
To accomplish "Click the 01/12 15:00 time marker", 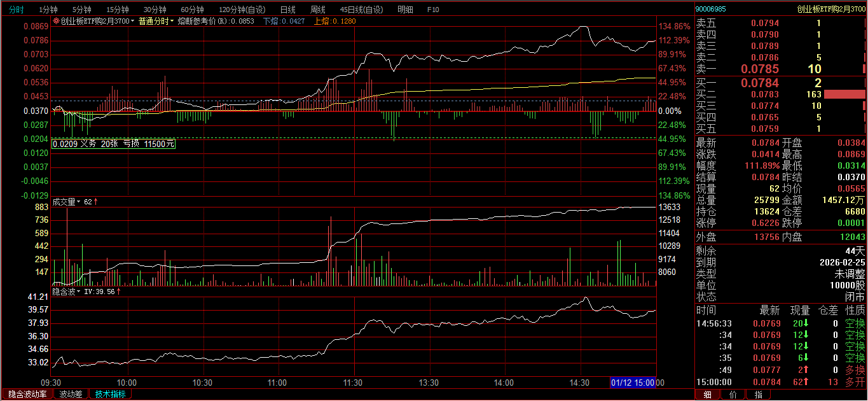I will click(x=633, y=383).
